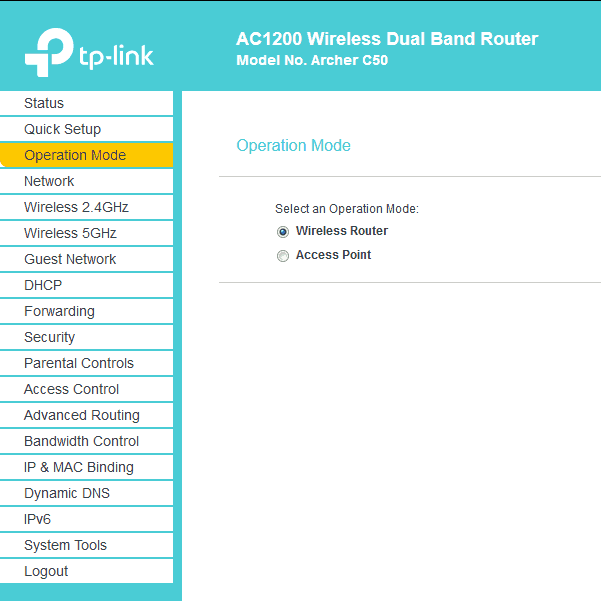
Task: Open Parental Controls page
Action: click(86, 363)
